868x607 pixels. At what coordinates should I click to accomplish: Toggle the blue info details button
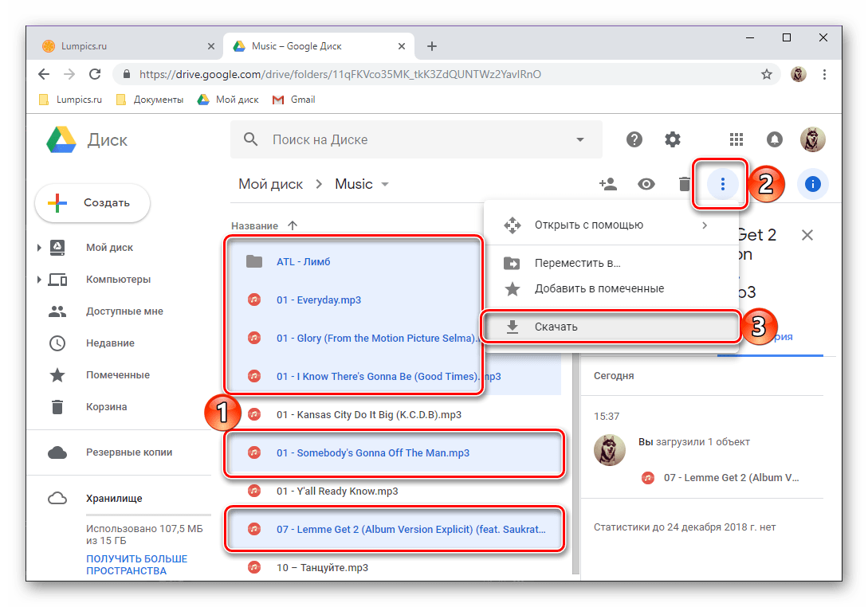tap(812, 184)
